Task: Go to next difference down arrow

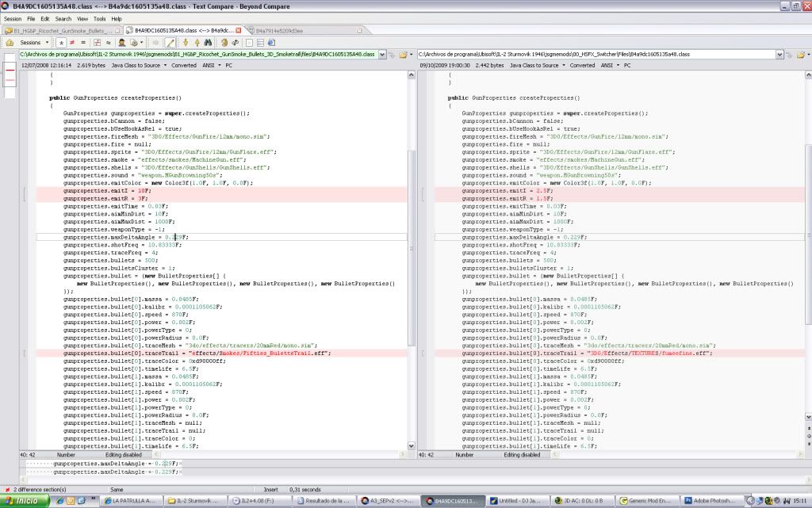Action: pyautogui.click(x=186, y=43)
